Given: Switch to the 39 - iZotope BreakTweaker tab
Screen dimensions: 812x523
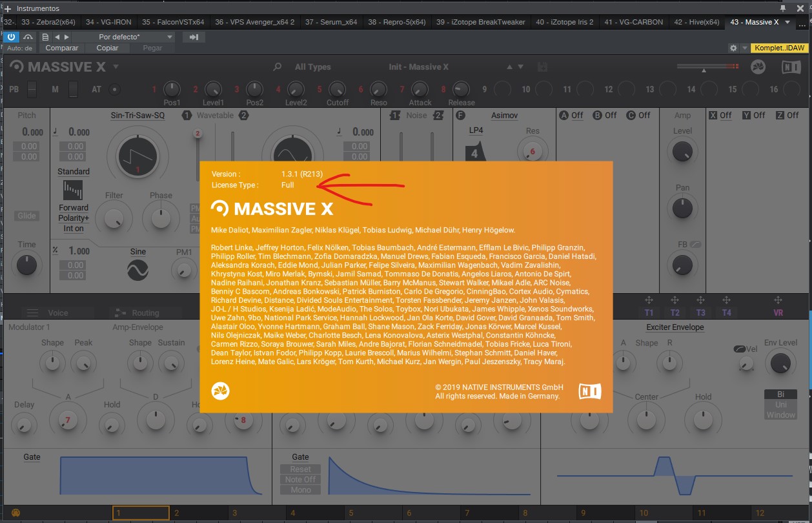Looking at the screenshot, I should pyautogui.click(x=481, y=22).
